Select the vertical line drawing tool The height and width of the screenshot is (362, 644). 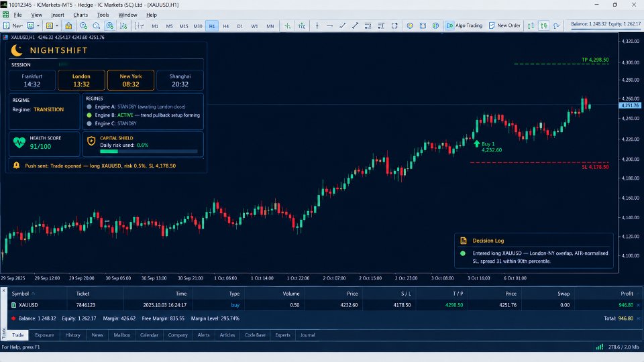pyautogui.click(x=317, y=25)
